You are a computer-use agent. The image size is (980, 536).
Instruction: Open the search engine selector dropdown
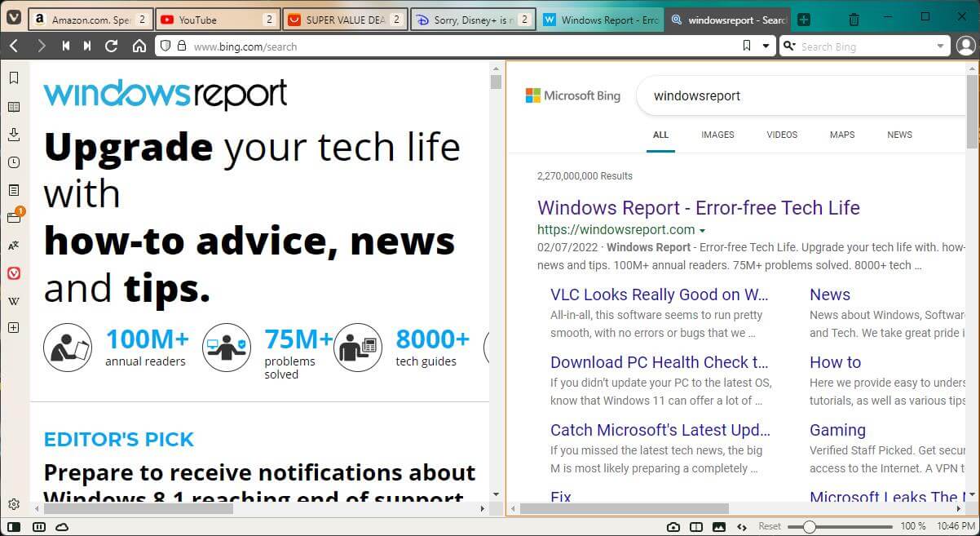(x=789, y=47)
